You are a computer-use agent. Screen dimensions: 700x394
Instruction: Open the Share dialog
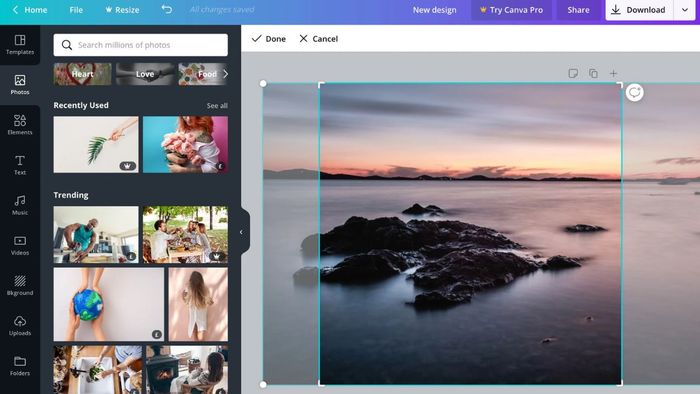coord(578,10)
